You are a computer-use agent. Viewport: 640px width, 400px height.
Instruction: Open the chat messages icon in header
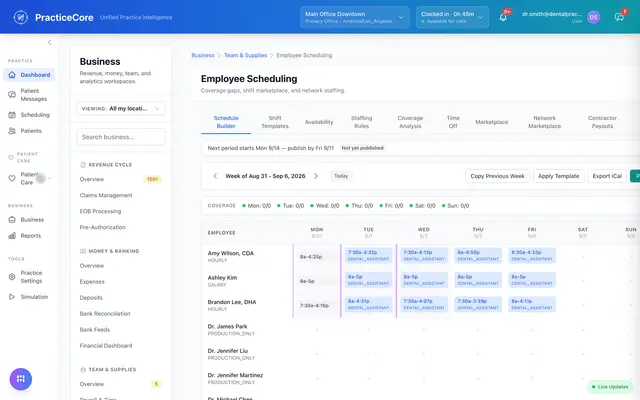pos(619,17)
